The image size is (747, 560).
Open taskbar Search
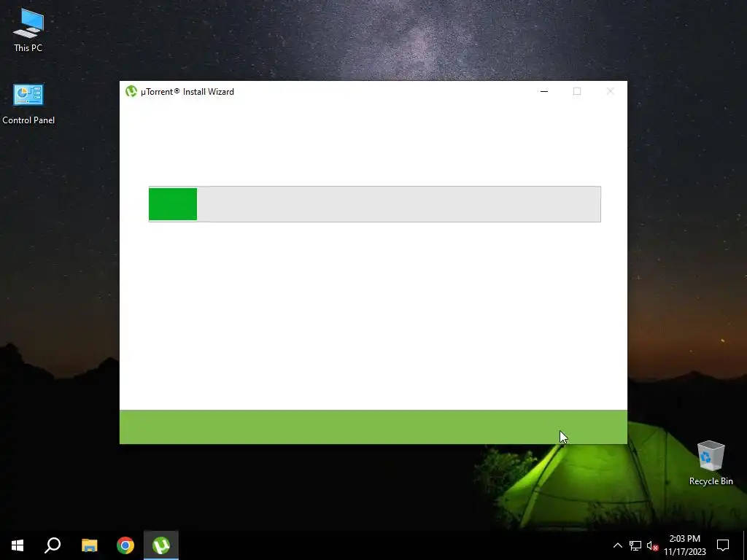coord(53,545)
